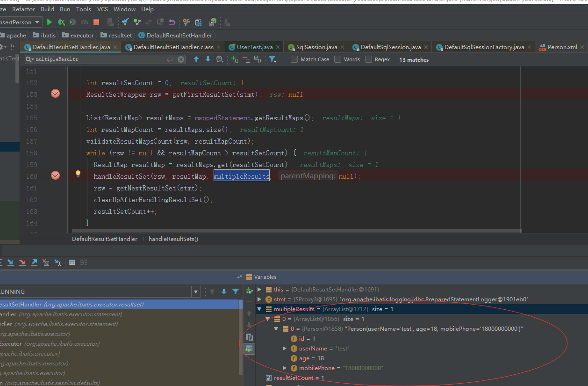Expand userName field node
This screenshot has width=588, height=386.
pyautogui.click(x=285, y=349)
